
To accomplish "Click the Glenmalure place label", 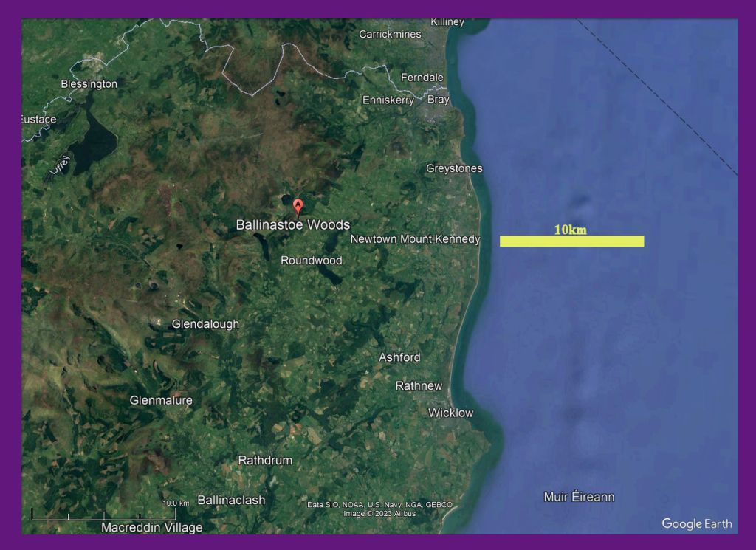I will 161,400.
